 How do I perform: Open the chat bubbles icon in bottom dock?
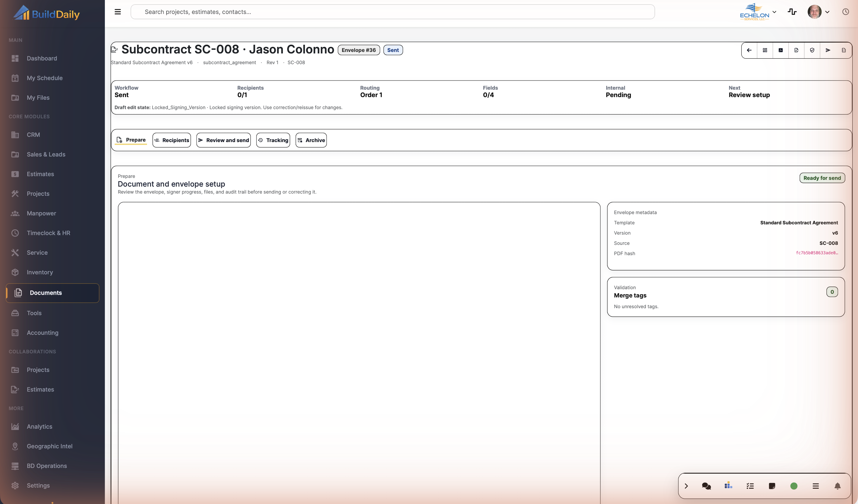tap(706, 486)
